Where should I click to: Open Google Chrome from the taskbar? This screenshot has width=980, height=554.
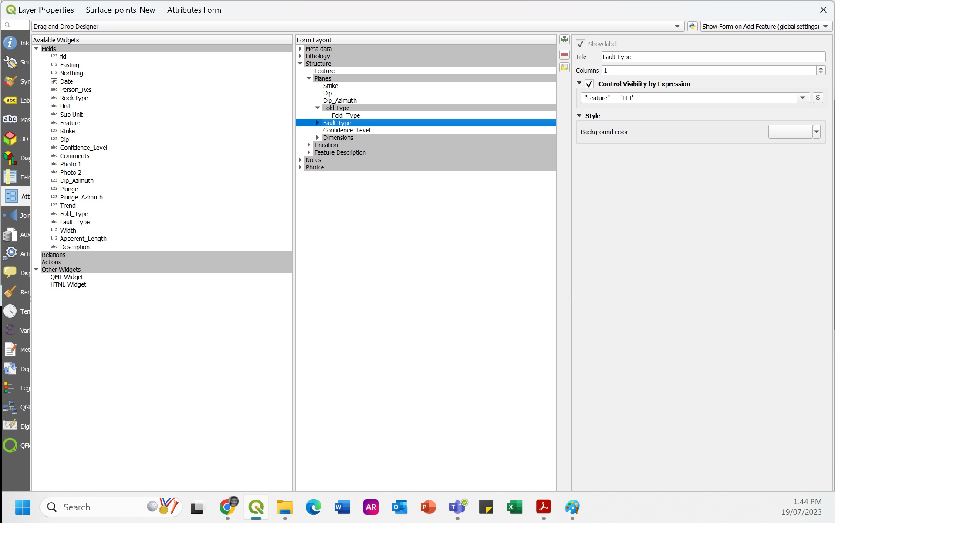(228, 507)
